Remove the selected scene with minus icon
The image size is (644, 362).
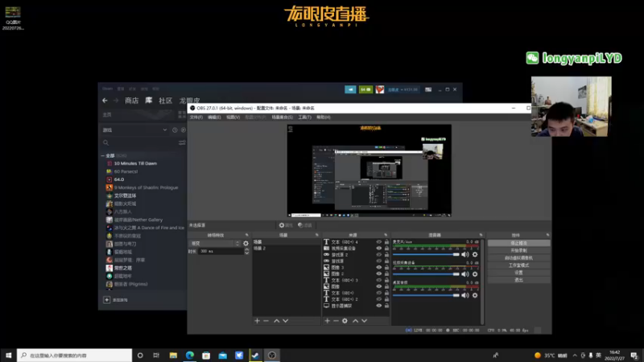click(x=266, y=321)
